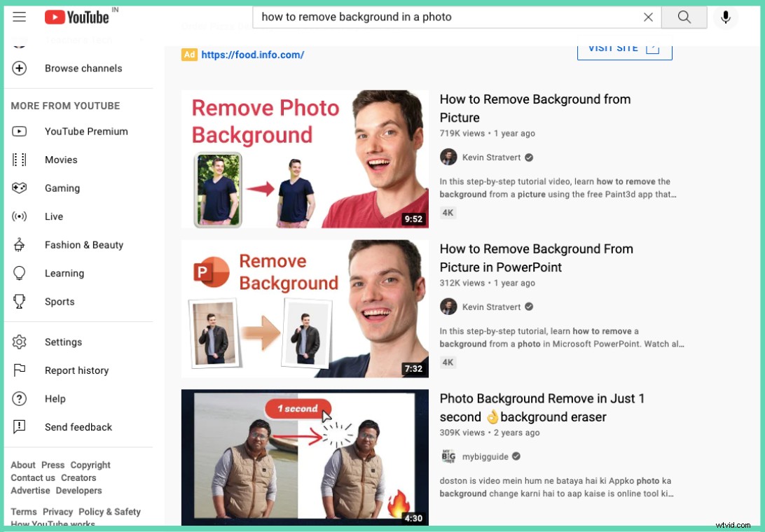Open the Sports section
The height and width of the screenshot is (532, 765).
60,302
